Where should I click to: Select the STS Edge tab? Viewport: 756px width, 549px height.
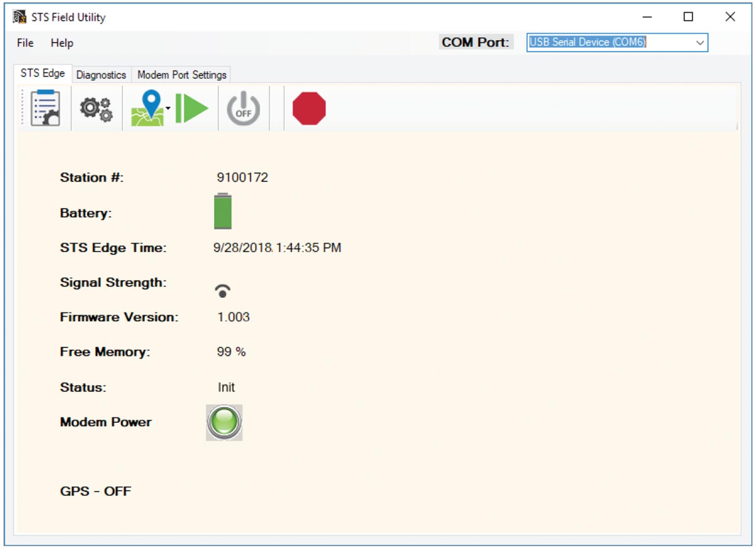tap(42, 73)
